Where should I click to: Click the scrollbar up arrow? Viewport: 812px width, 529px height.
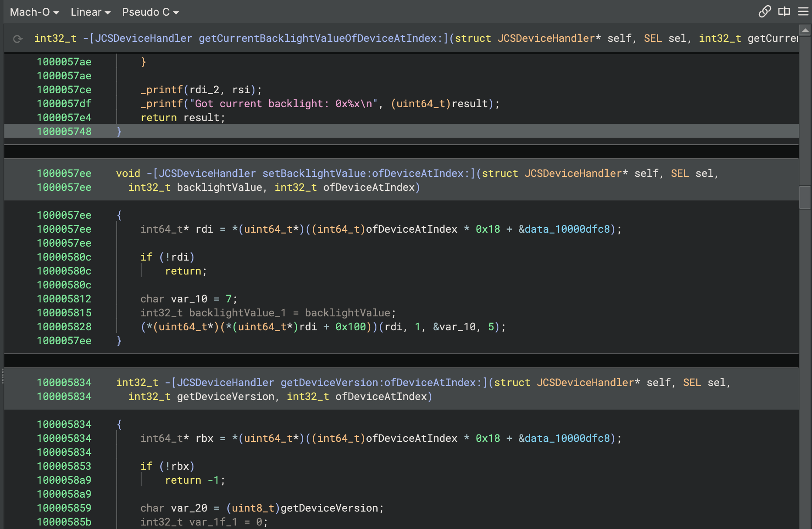[805, 31]
